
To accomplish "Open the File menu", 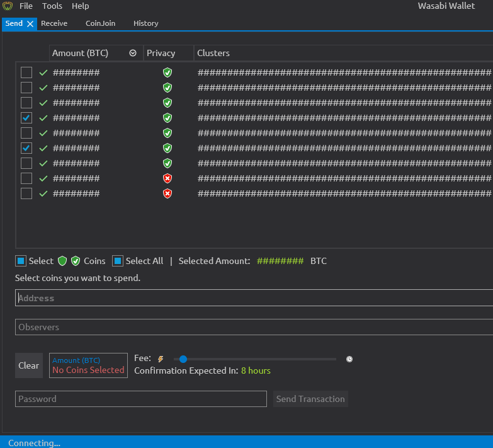I will click(26, 6).
